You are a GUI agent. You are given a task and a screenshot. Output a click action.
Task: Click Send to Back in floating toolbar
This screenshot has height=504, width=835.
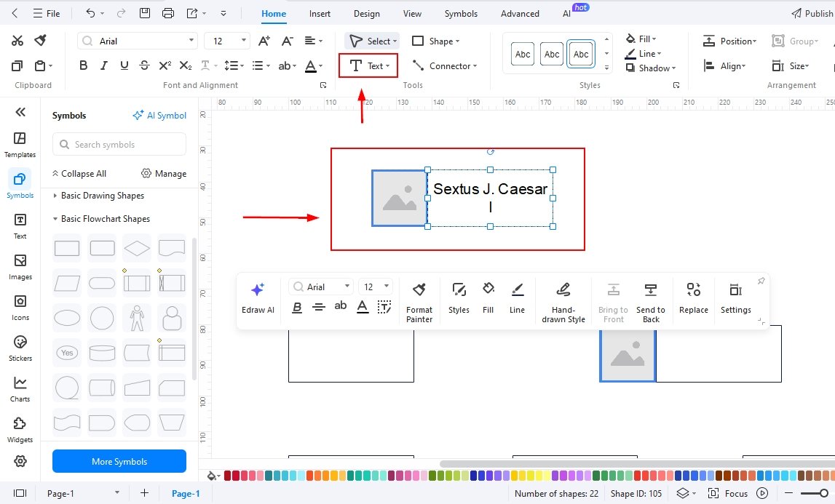point(651,303)
